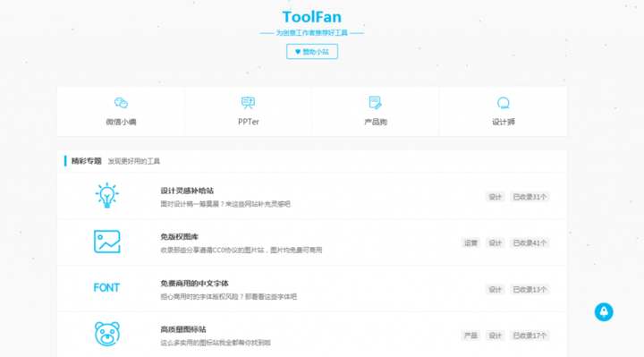Open the 设计狮 category icon
The image size is (644, 357).
(x=503, y=103)
